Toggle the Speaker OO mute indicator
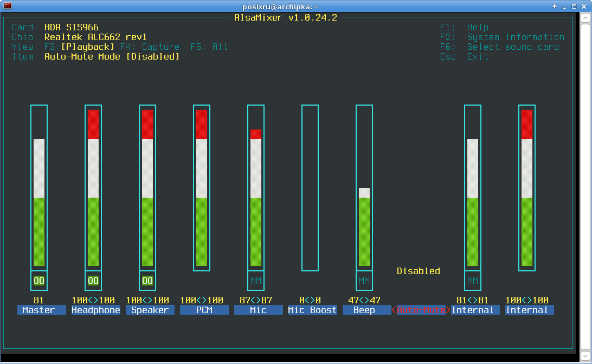 [147, 281]
